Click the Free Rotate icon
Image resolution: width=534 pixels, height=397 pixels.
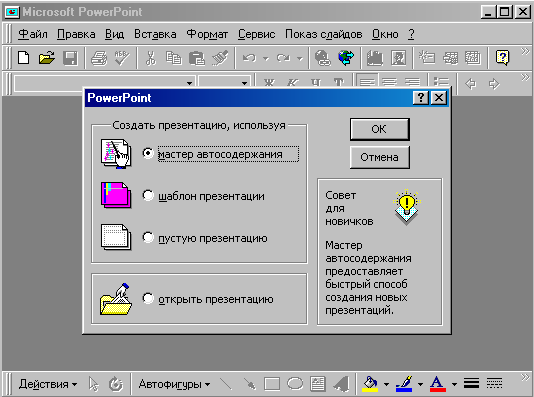(x=116, y=384)
